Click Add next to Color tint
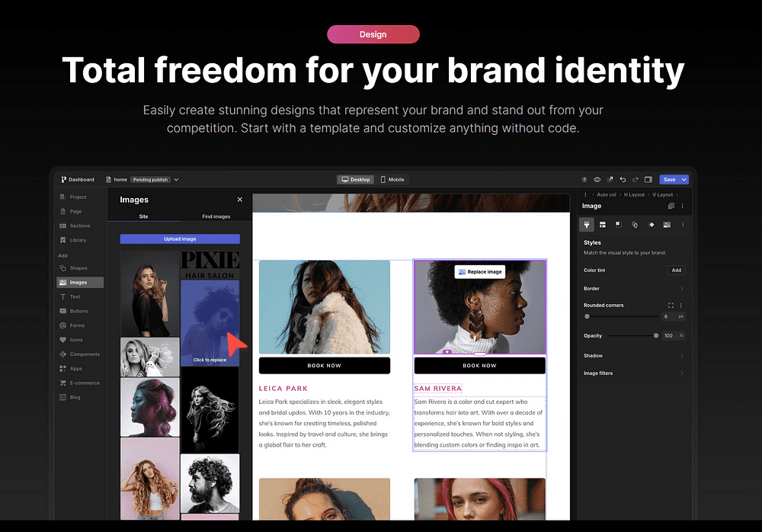The height and width of the screenshot is (532, 762). pyautogui.click(x=677, y=270)
